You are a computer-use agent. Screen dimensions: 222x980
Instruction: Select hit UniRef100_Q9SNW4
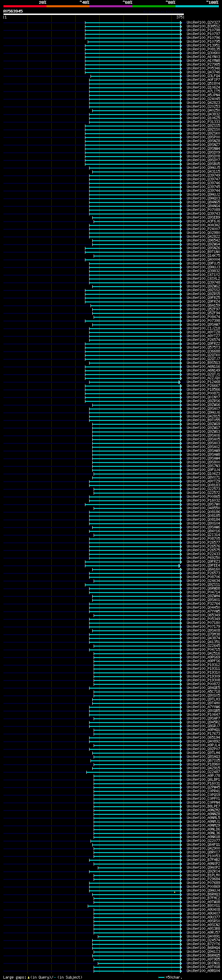point(203,149)
